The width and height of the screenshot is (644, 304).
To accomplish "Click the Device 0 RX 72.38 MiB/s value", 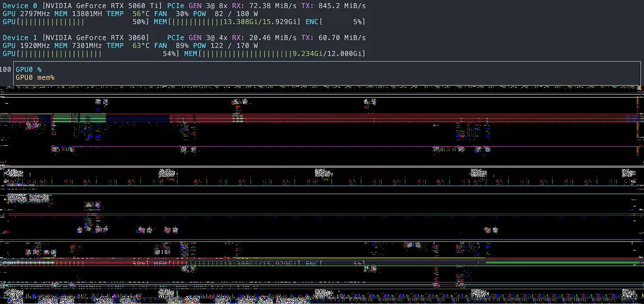I will point(264,6).
